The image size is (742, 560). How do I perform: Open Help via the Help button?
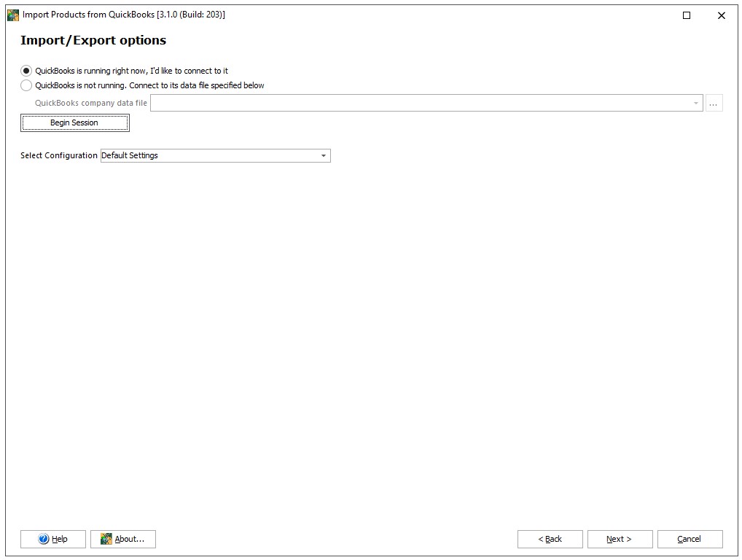tap(53, 539)
